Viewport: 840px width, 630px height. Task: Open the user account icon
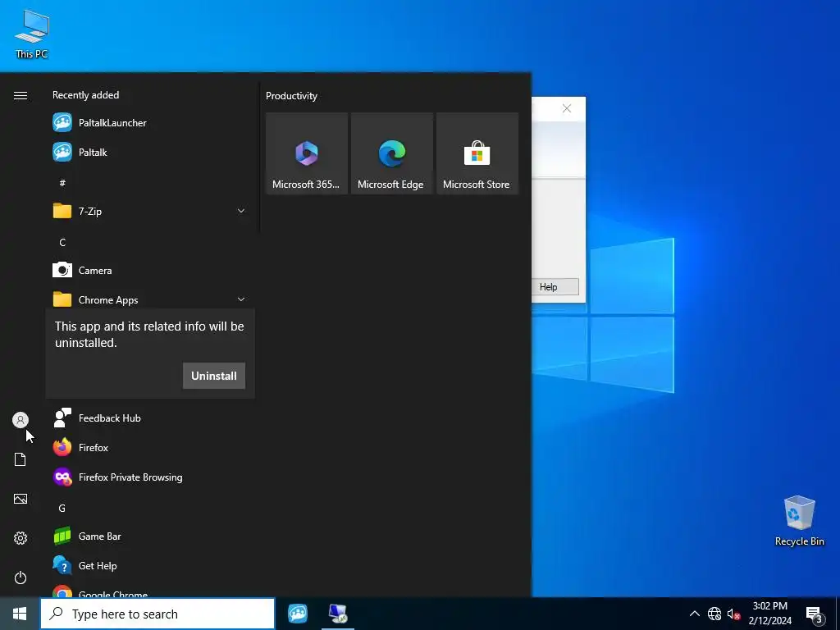[21, 420]
